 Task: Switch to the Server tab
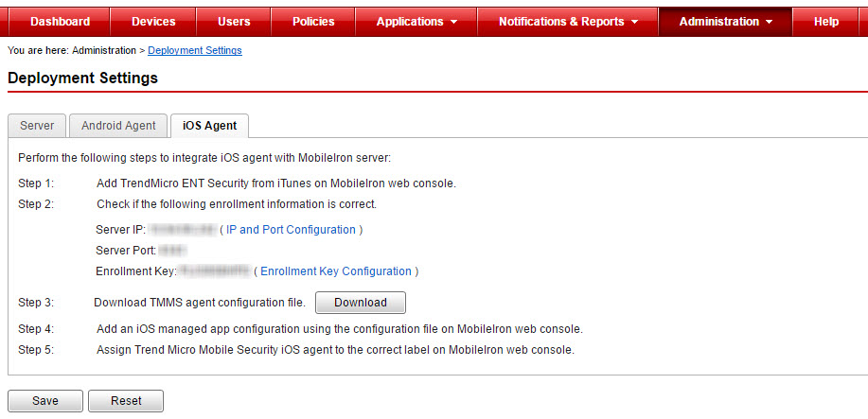point(37,126)
